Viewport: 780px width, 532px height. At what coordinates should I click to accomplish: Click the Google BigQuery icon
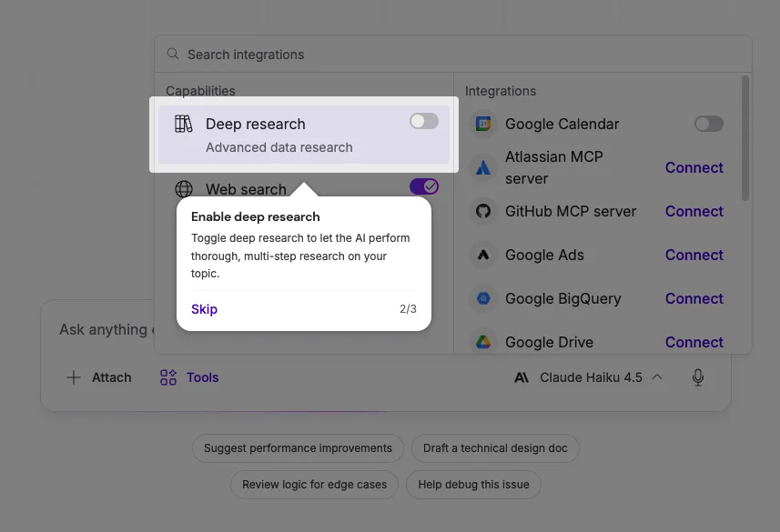(x=483, y=298)
